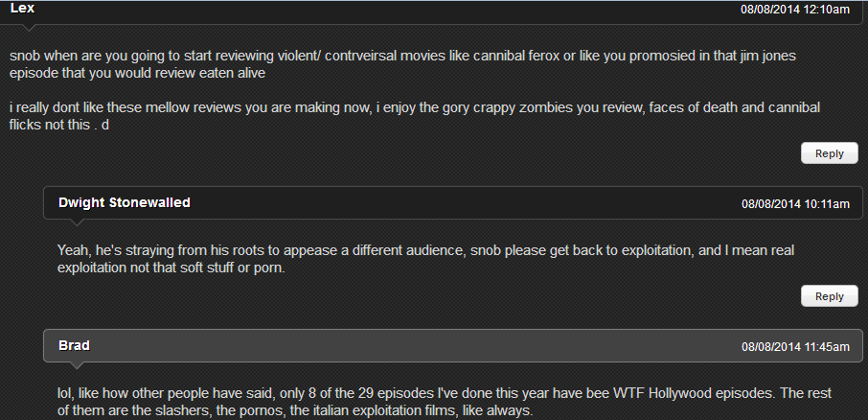Image resolution: width=868 pixels, height=420 pixels.
Task: Click Reply under Lex's comment
Action: pyautogui.click(x=829, y=153)
